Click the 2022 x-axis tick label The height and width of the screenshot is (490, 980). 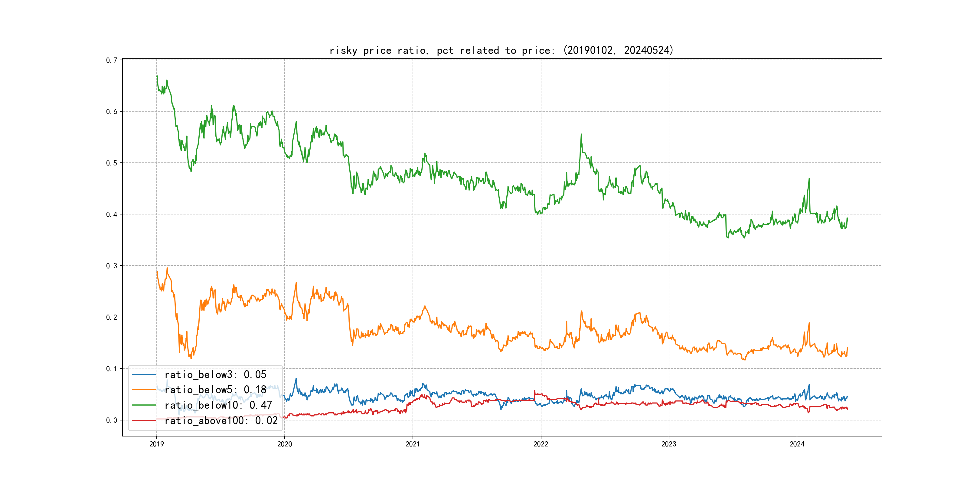tap(541, 444)
